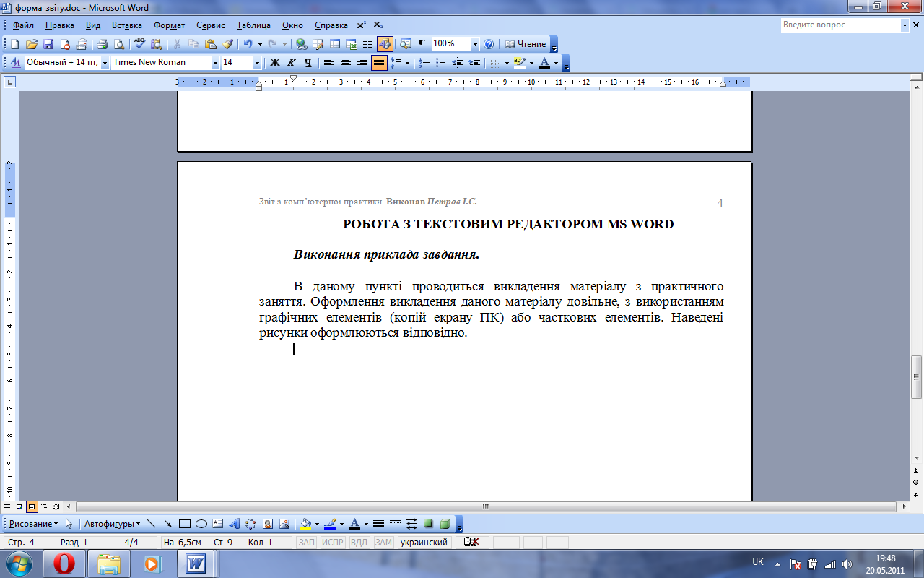Insert a text box from Drawing toolbar

pyautogui.click(x=218, y=524)
